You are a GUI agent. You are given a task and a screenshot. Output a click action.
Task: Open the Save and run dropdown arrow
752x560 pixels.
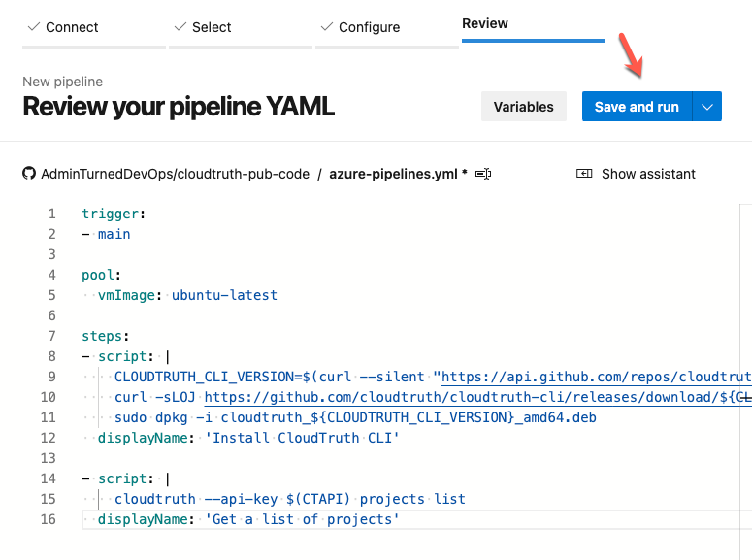click(707, 107)
